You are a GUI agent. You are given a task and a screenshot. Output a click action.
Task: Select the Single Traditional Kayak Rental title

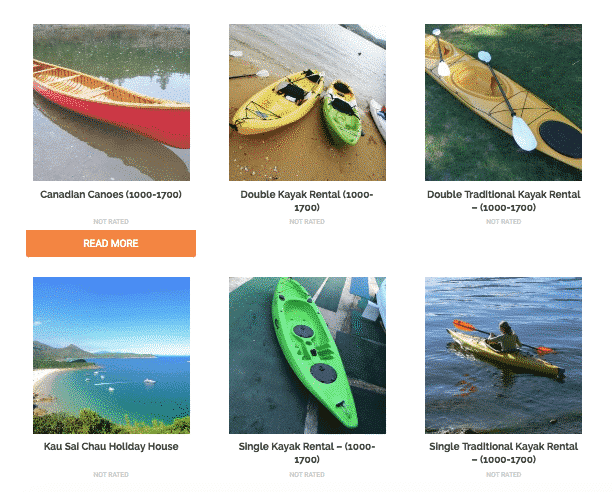pyautogui.click(x=504, y=453)
